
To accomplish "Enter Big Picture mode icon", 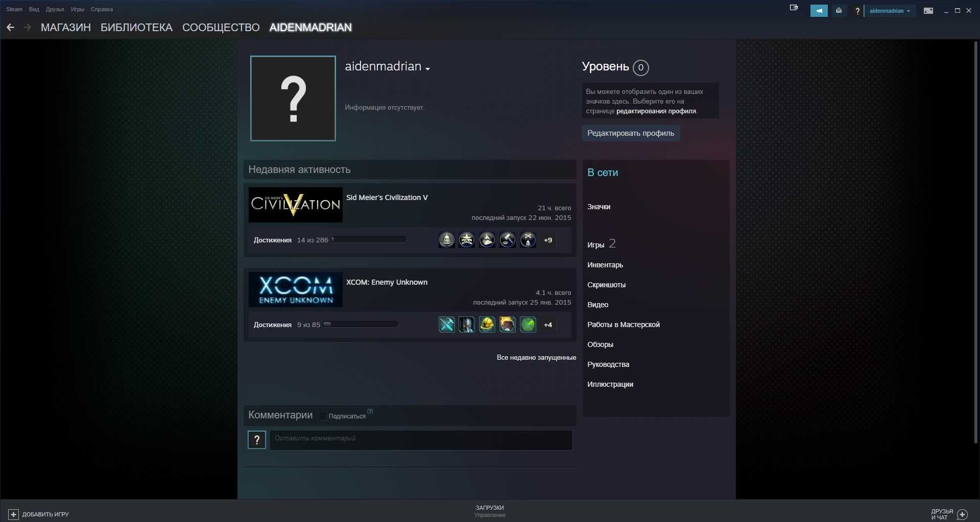I will [928, 11].
